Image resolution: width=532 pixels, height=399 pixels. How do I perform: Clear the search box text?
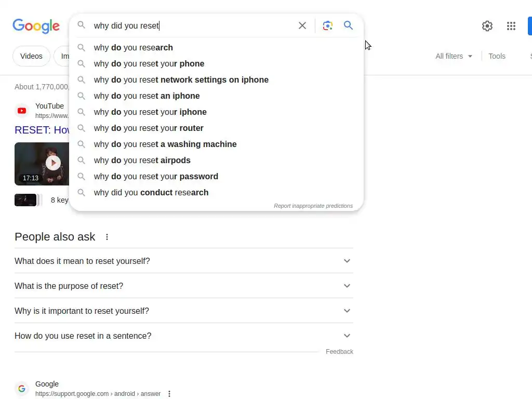302,25
